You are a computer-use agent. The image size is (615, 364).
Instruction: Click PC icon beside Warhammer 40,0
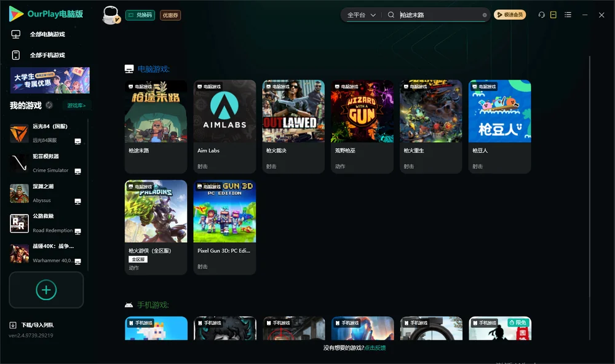coord(77,262)
